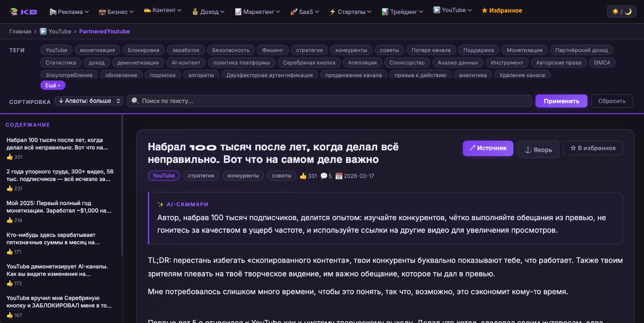Select the Фишинг tag chip
Image resolution: width=644 pixels, height=323 pixels.
(x=273, y=50)
